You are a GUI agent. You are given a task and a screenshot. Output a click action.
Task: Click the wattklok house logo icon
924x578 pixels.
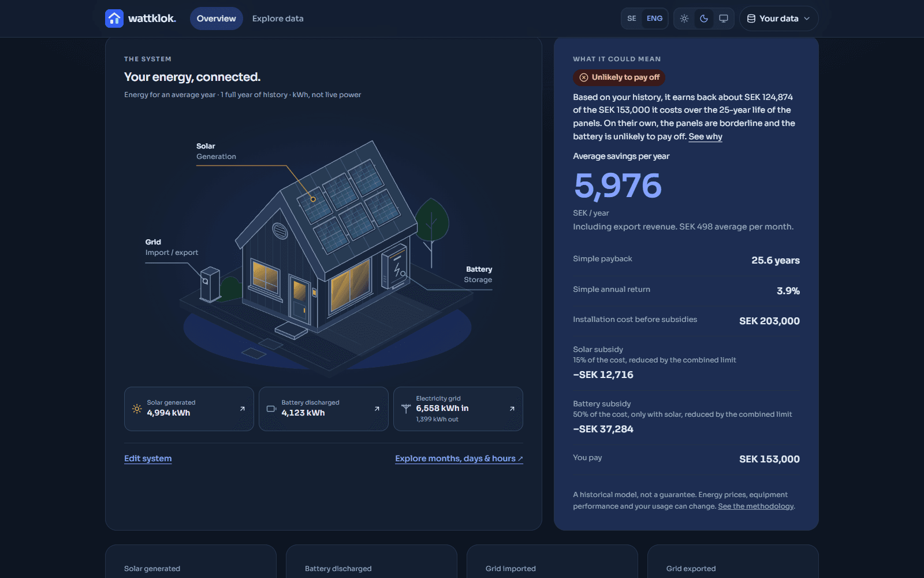point(114,18)
